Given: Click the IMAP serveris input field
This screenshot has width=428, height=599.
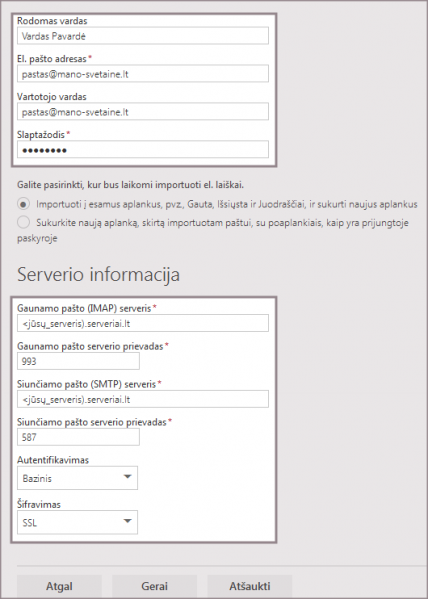Looking at the screenshot, I should [143, 324].
